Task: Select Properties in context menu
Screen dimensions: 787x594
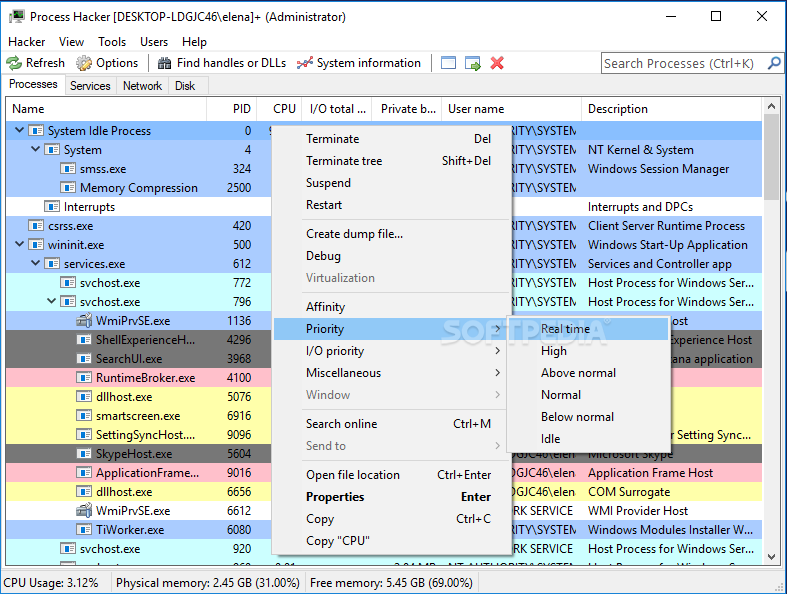Action: (392, 497)
